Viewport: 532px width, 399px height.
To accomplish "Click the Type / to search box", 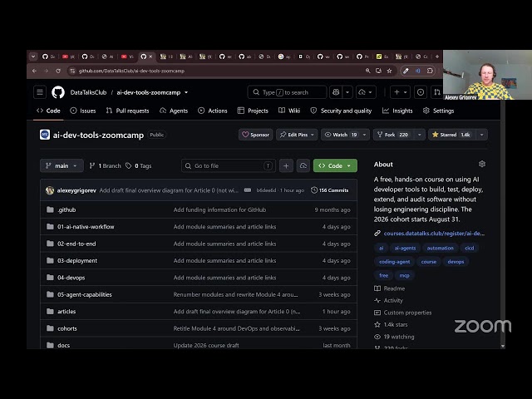I will tap(287, 92).
